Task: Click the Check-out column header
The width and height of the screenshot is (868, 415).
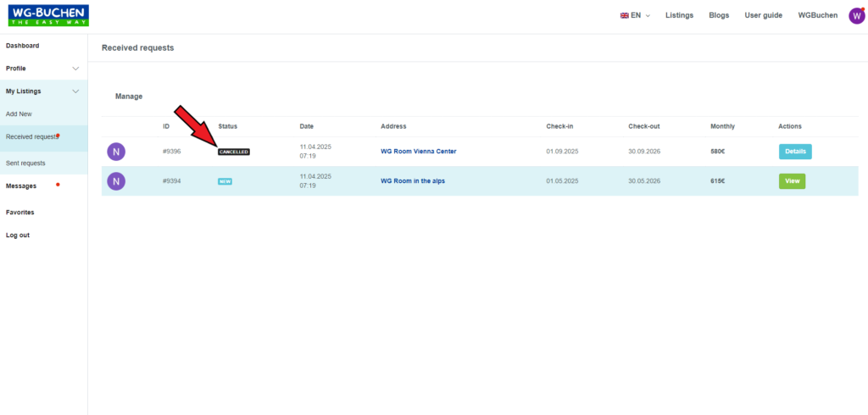Action: point(644,126)
